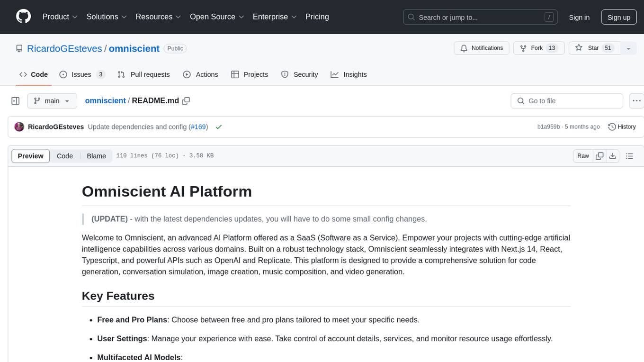Open RicardoGEsteves user profile link

click(x=64, y=48)
